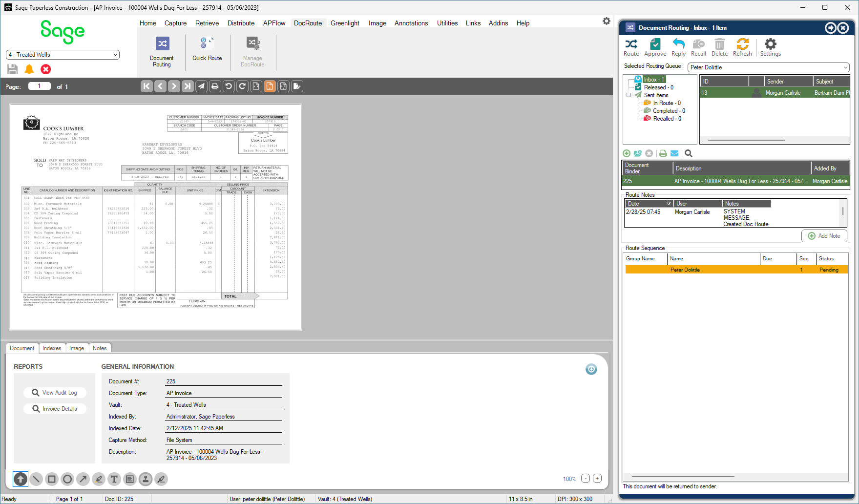The image size is (859, 504).
Task: Click Approve in the Document Routing panel
Action: [655, 47]
